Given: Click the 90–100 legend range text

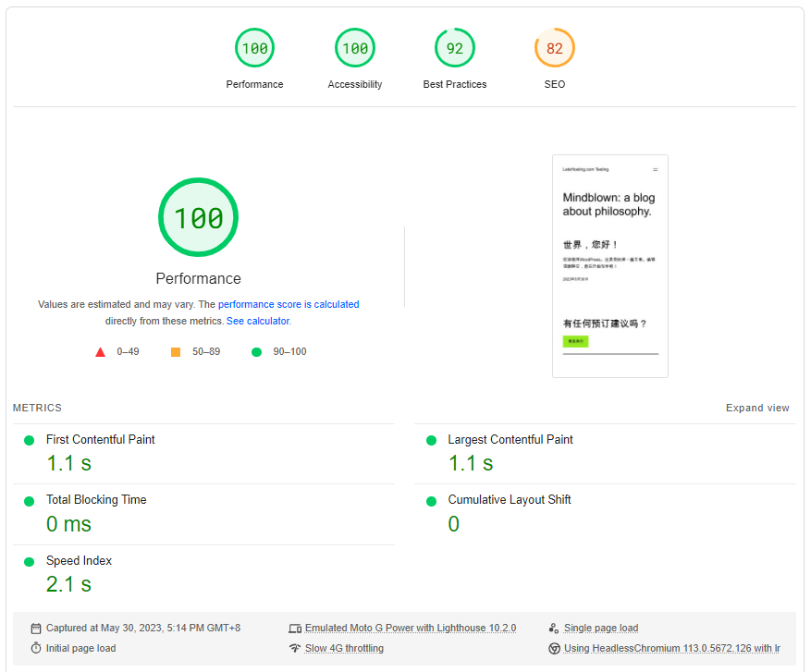Looking at the screenshot, I should point(289,351).
